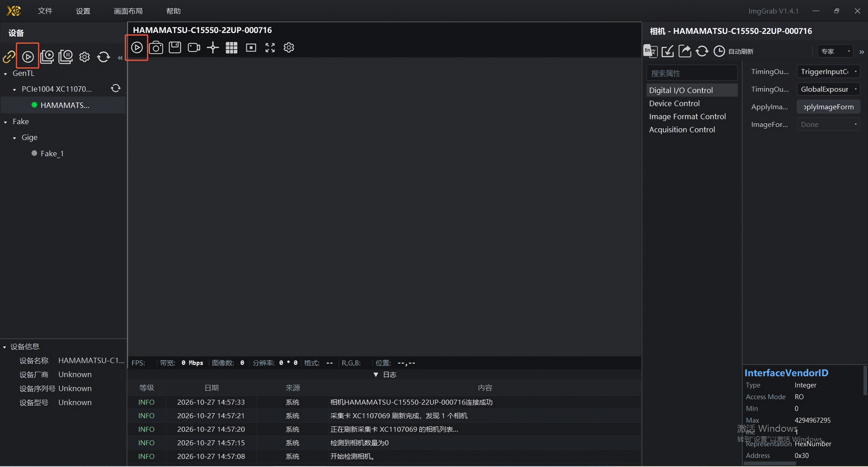Click the start-all cameras stacked play icon

pyautogui.click(x=47, y=56)
